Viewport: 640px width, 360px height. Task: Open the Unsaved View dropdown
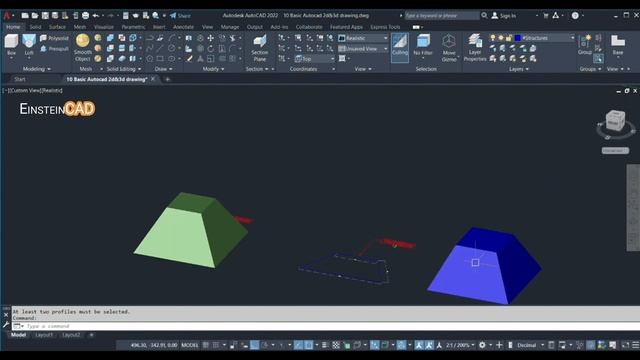click(x=362, y=49)
